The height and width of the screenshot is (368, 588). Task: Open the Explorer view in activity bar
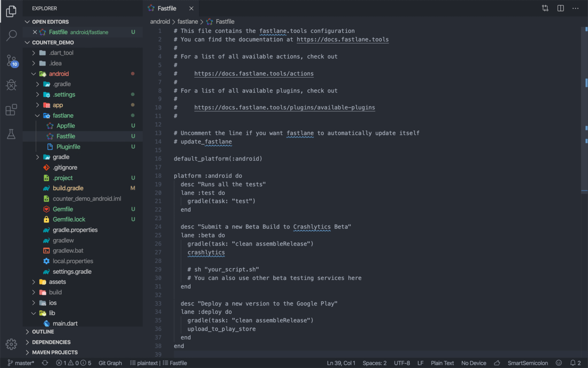coord(11,11)
